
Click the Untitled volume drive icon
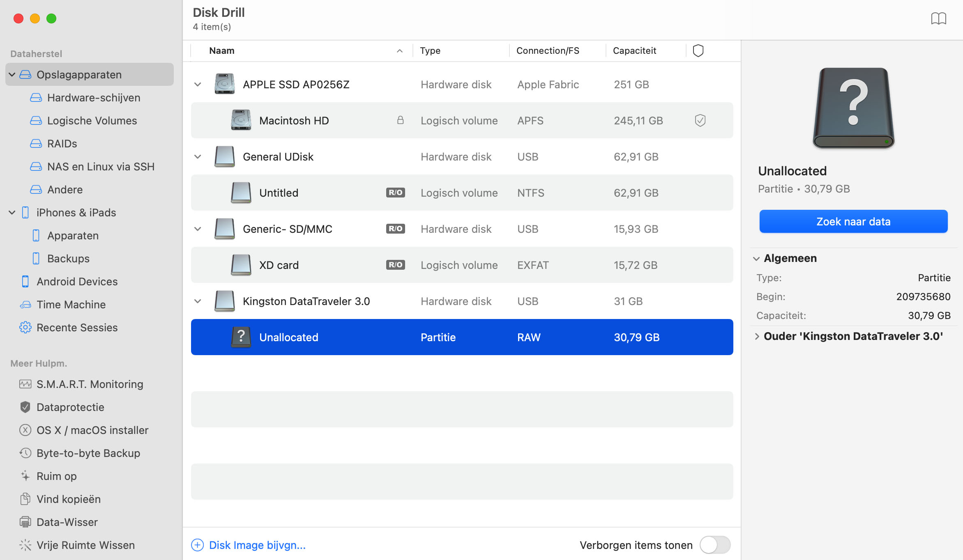[241, 193]
